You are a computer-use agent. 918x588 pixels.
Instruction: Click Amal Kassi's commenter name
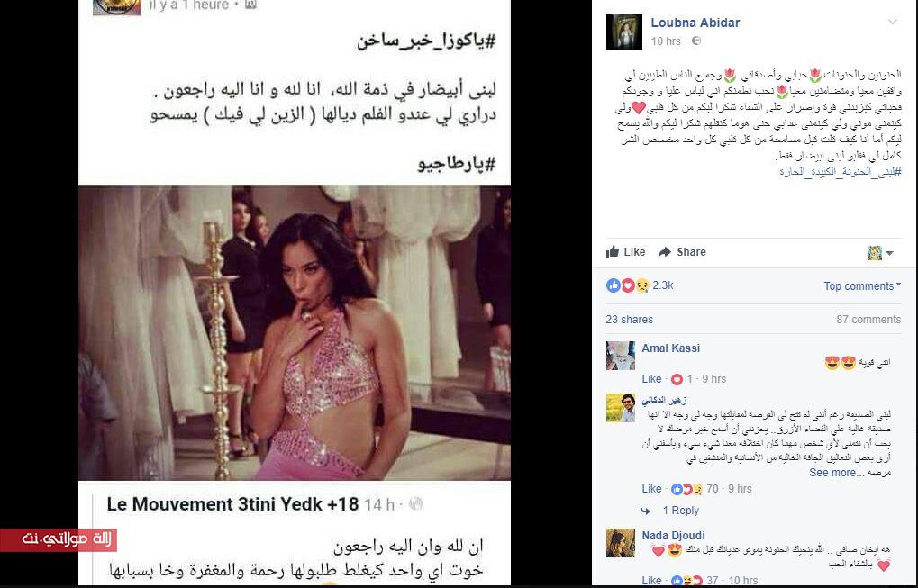670,348
